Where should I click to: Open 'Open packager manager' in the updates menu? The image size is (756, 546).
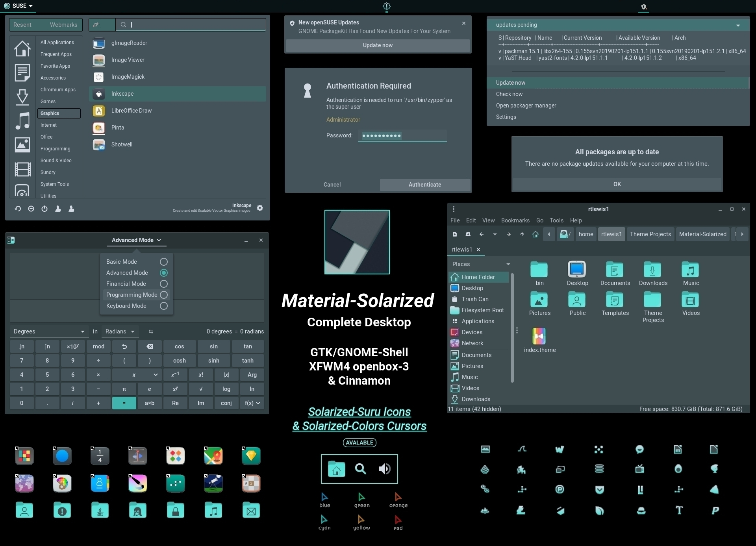[x=526, y=105]
